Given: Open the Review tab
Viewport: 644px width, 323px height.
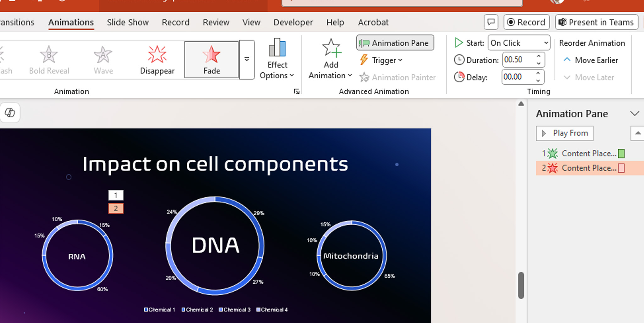Looking at the screenshot, I should pos(216,22).
